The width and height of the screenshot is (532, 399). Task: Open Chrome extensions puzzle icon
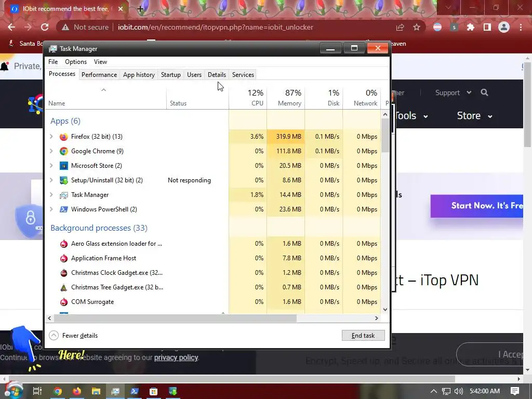[471, 27]
